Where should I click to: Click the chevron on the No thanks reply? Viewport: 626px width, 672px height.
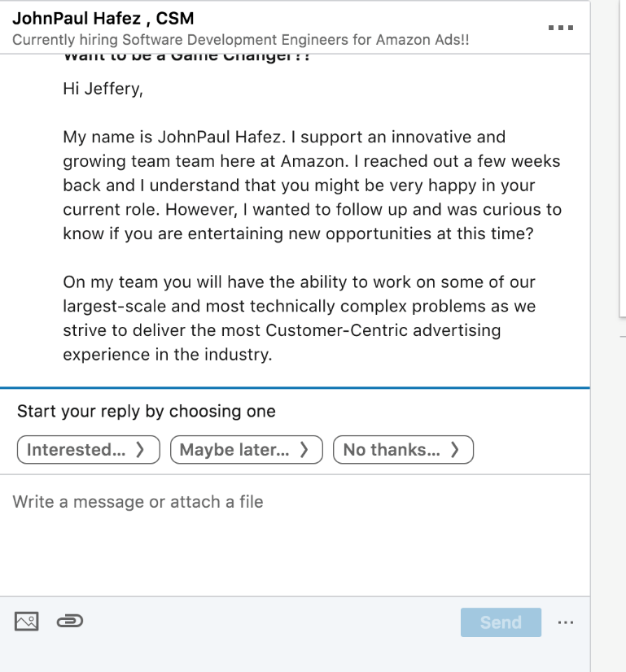pos(454,450)
